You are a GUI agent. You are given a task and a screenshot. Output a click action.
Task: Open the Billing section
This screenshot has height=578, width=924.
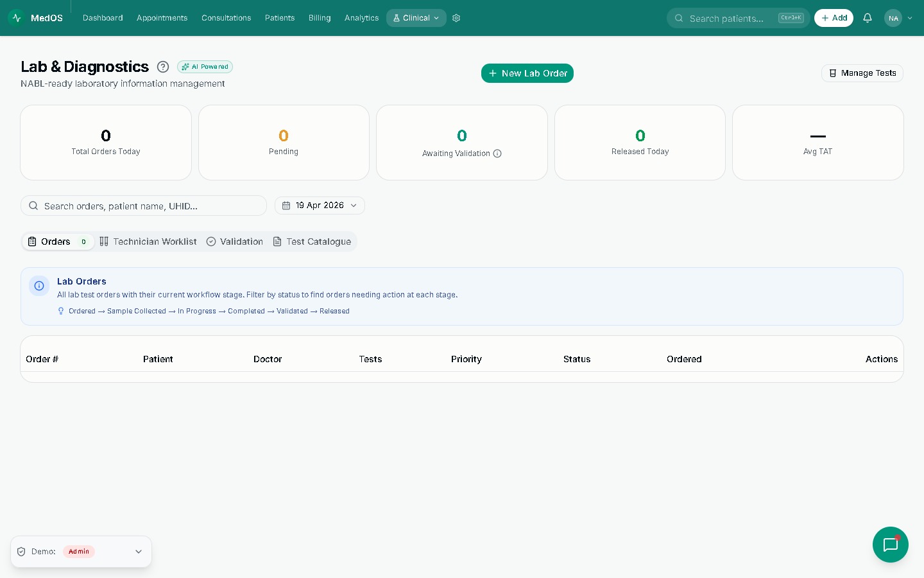(320, 18)
